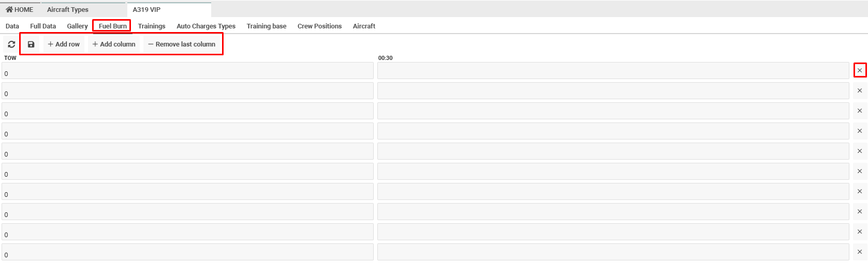This screenshot has width=868, height=263.
Task: Delete the first fuel burn row
Action: 860,70
